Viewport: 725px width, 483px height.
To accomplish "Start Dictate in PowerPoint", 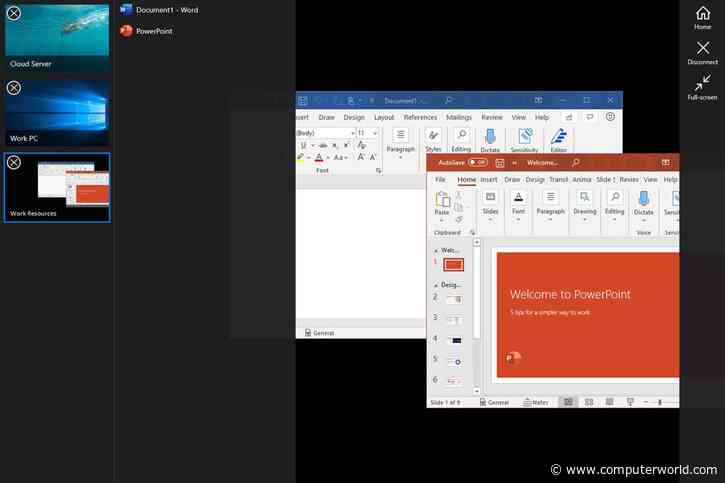I will pyautogui.click(x=644, y=206).
